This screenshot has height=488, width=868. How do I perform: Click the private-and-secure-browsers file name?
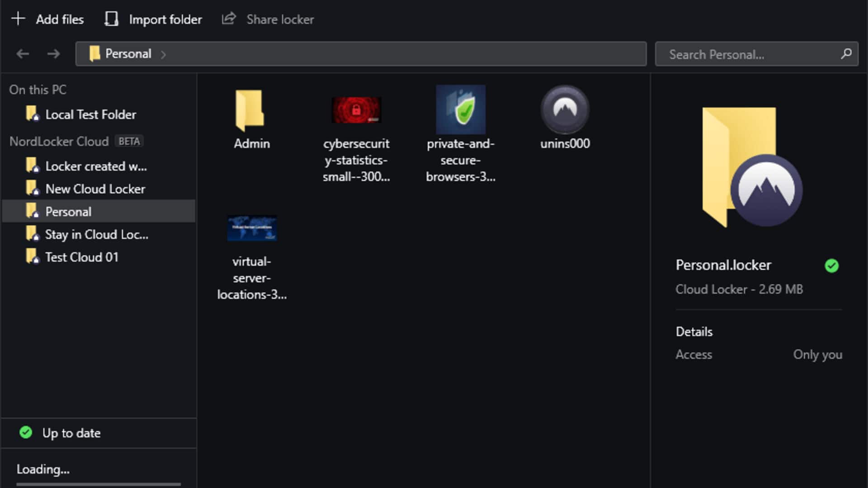(461, 160)
